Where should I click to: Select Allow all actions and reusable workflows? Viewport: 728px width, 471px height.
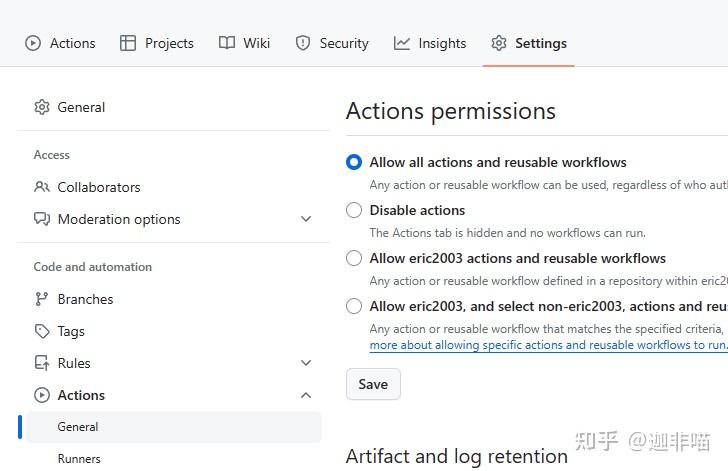pyautogui.click(x=354, y=162)
